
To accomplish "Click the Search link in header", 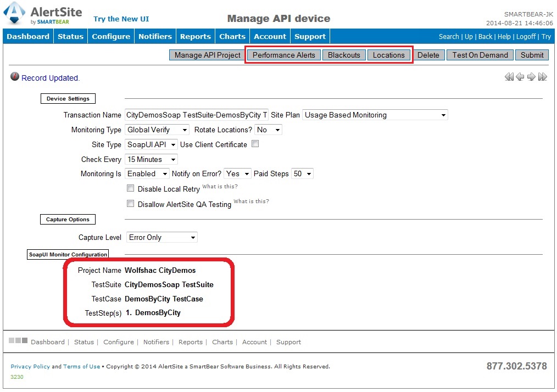I will point(449,37).
